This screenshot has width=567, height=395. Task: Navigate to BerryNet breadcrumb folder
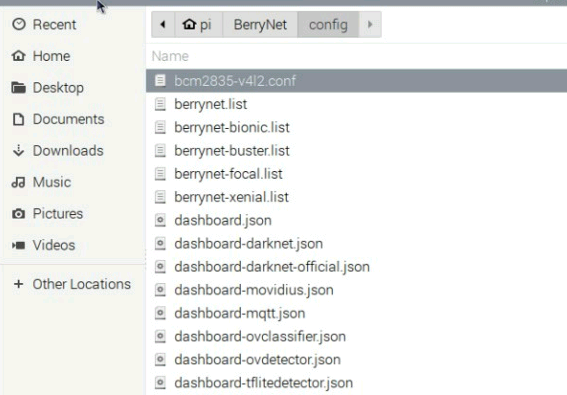[260, 25]
